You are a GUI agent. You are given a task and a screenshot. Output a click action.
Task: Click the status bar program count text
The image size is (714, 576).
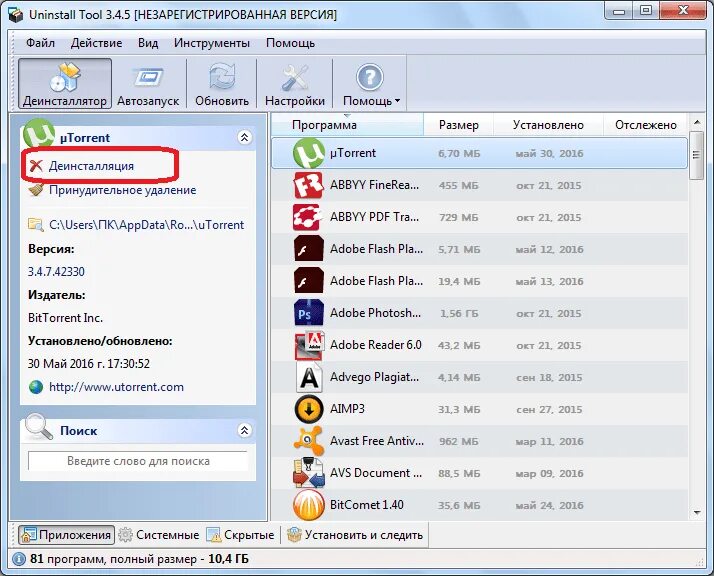[x=139, y=559]
